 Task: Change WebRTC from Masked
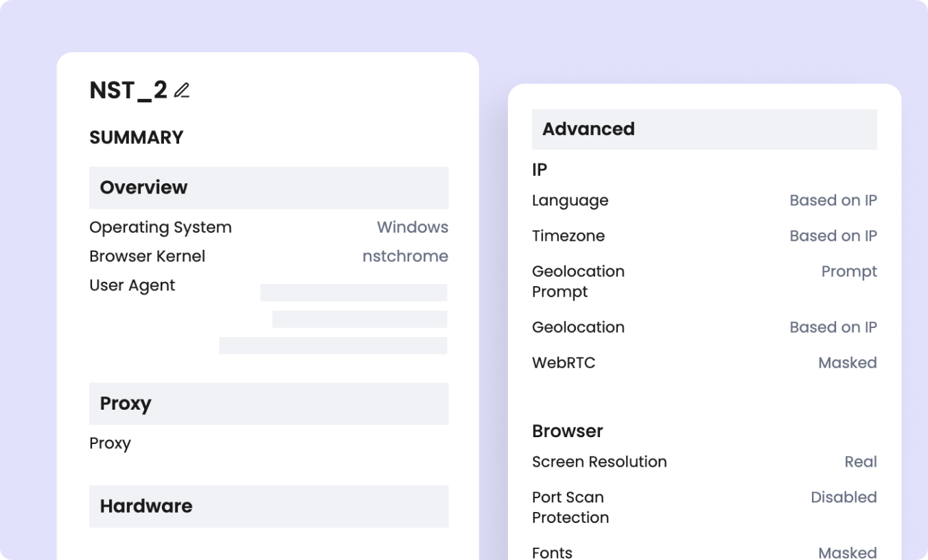[x=847, y=362]
